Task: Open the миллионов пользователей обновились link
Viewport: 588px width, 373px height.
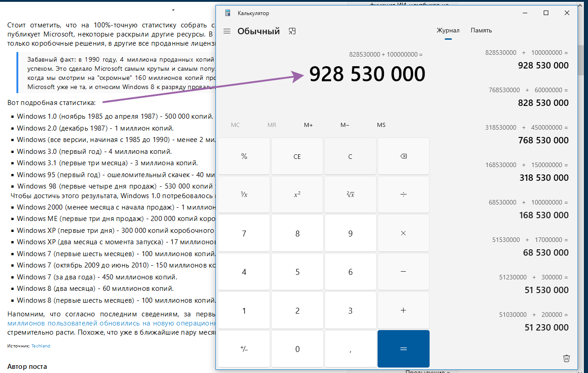Action: pyautogui.click(x=111, y=323)
